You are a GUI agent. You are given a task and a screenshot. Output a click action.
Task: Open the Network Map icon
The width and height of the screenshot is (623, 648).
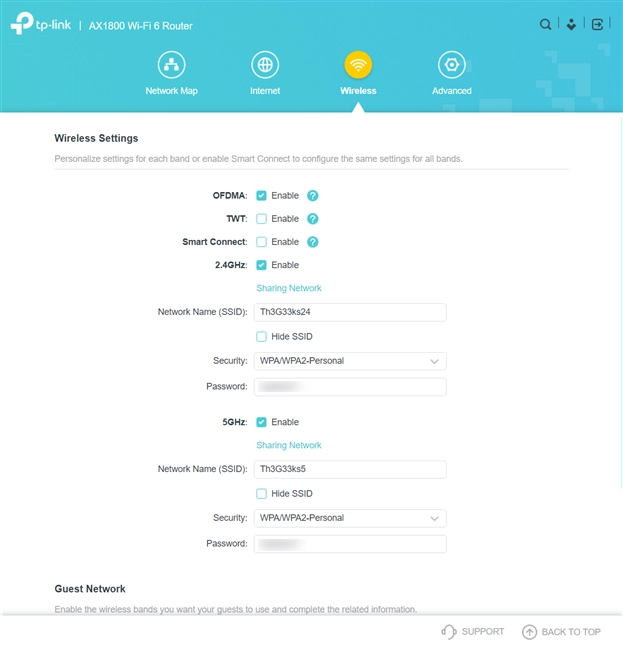(171, 64)
